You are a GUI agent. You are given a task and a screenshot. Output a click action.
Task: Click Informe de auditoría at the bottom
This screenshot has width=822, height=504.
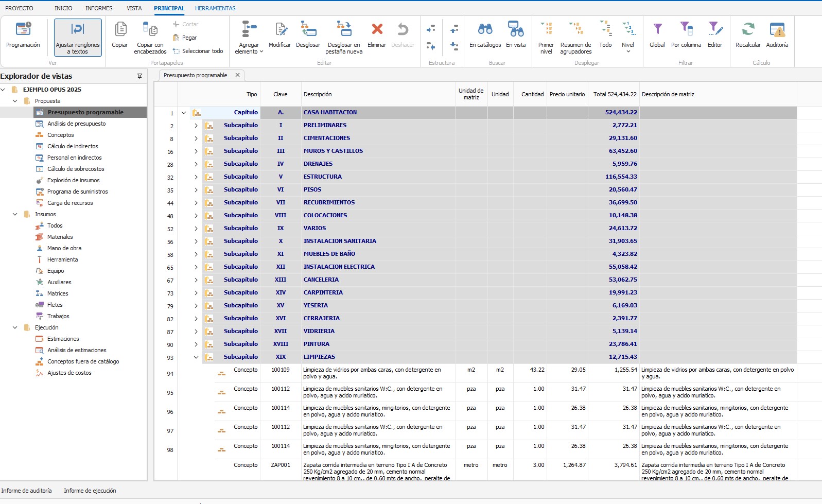tap(26, 491)
